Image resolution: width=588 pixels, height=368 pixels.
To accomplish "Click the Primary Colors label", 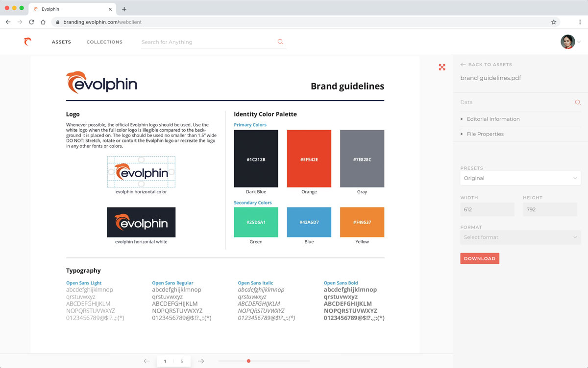I will pos(250,125).
